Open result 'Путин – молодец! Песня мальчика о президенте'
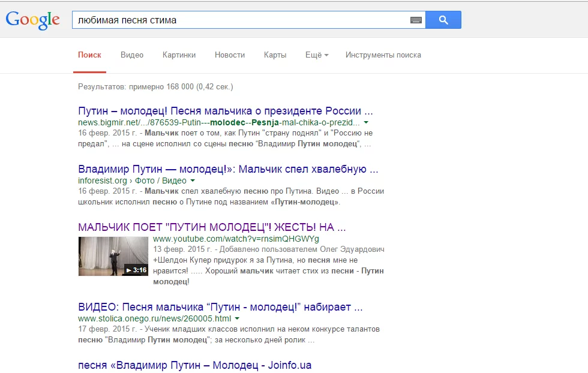The height and width of the screenshot is (373, 588). tap(226, 111)
